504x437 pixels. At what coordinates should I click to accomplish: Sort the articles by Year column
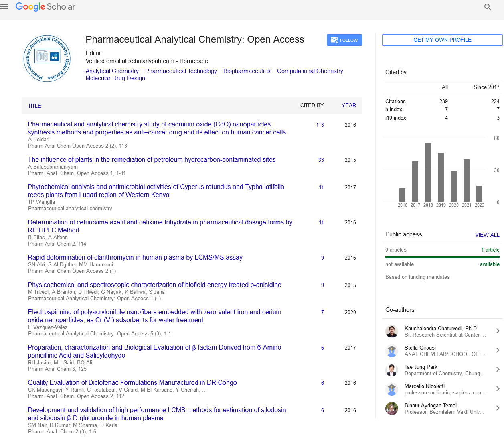point(348,105)
